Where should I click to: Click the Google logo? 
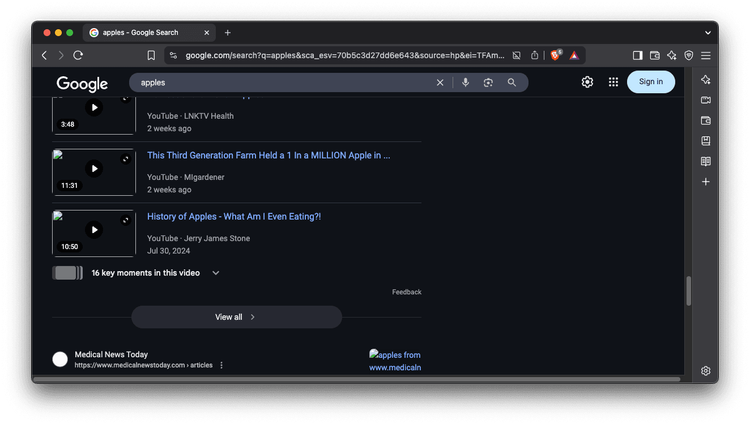click(x=82, y=84)
